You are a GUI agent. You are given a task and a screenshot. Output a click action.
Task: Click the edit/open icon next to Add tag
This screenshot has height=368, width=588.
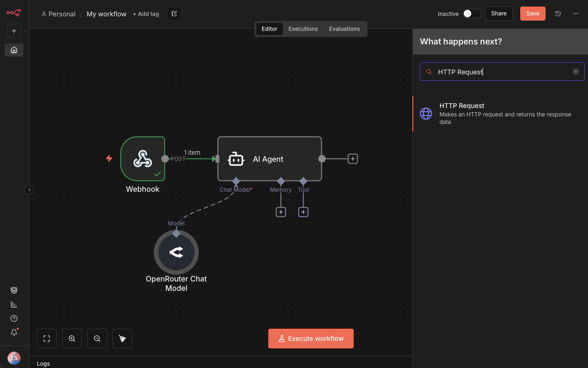[174, 14]
